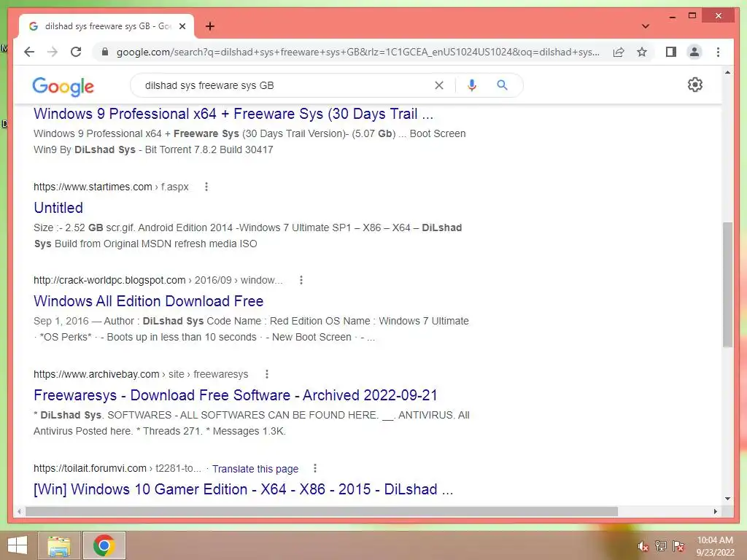The height and width of the screenshot is (560, 747).
Task: Click the horizontal scroll right arrow
Action: point(715,511)
